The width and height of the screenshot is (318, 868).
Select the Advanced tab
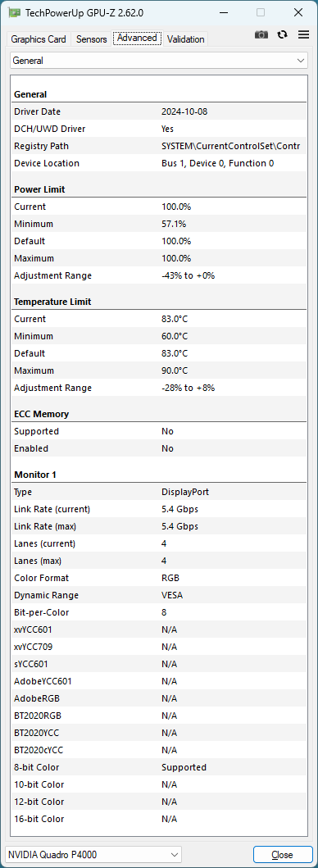click(137, 38)
